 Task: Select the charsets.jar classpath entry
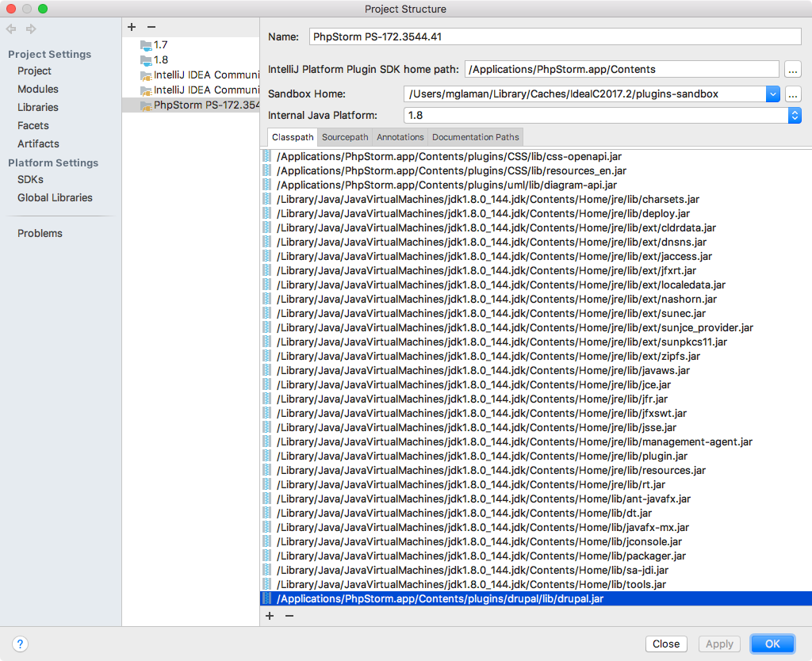click(536, 199)
